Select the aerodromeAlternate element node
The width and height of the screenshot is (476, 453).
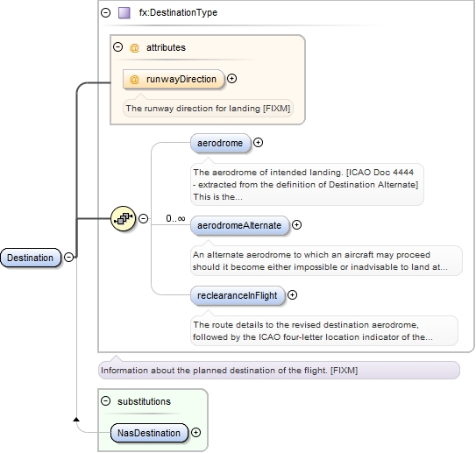(240, 225)
